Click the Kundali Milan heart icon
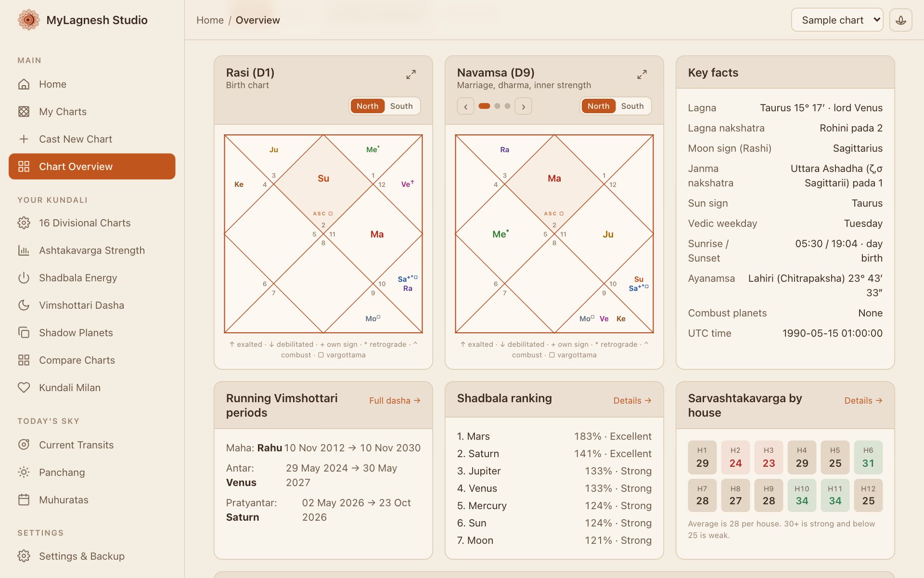This screenshot has height=578, width=924. click(24, 388)
